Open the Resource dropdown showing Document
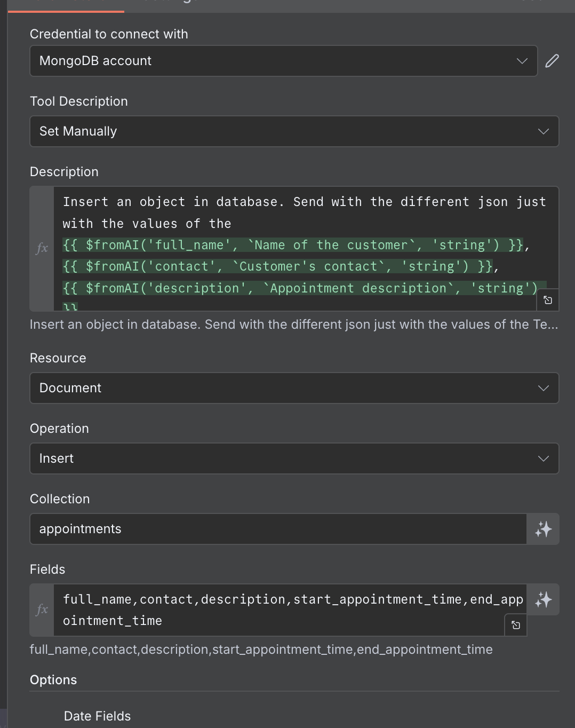Viewport: 575px width, 728px height. coord(294,388)
